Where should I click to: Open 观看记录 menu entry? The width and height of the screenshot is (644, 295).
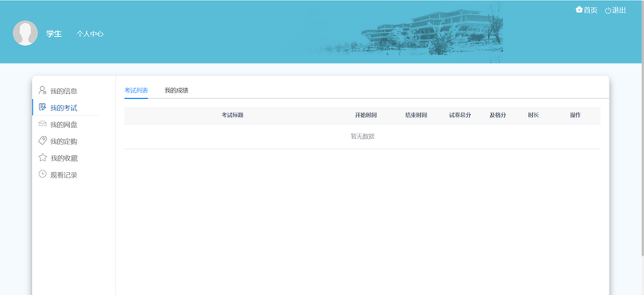[x=64, y=175]
